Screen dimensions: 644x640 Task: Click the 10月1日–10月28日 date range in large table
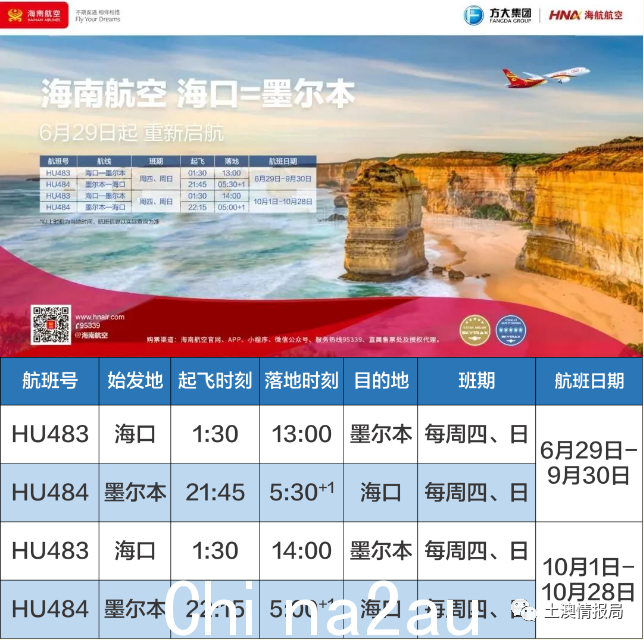click(589, 579)
